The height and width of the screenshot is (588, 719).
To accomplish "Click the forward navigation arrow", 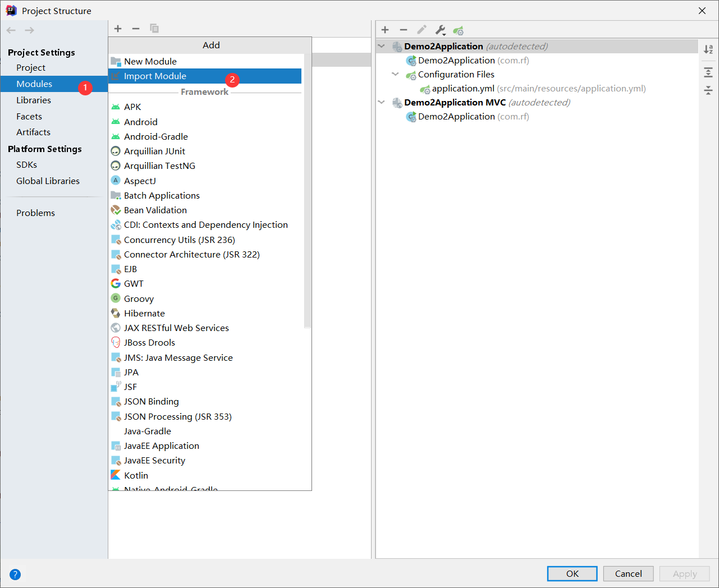I will coord(29,30).
